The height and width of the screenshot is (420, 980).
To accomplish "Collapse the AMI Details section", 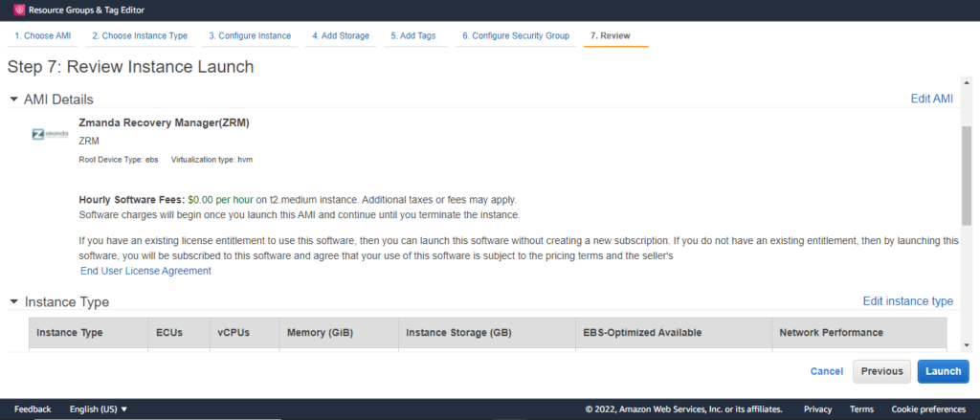I will pos(13,99).
